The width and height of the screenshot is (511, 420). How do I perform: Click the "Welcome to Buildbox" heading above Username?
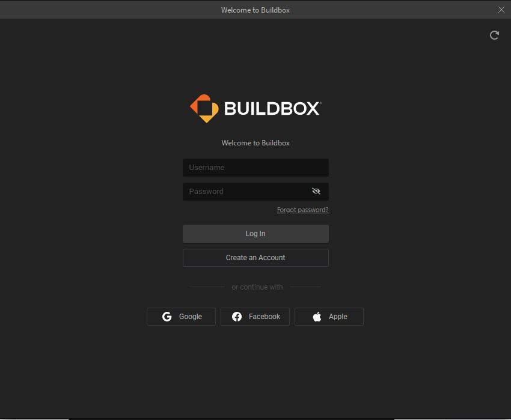tap(255, 143)
